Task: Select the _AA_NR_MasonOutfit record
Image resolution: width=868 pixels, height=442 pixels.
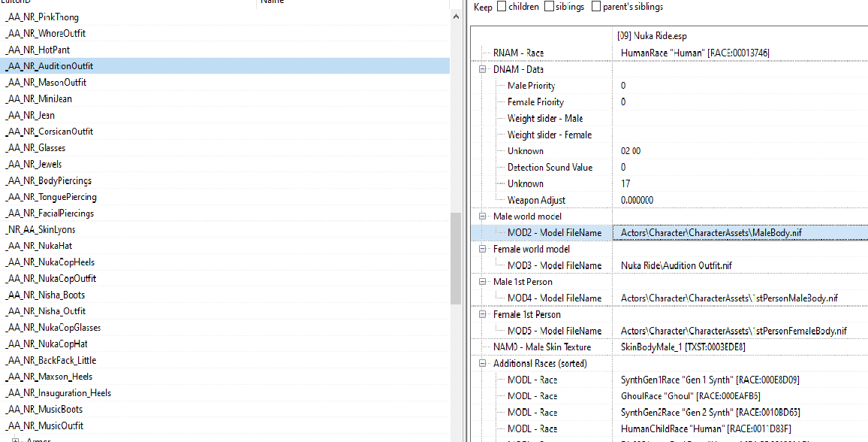Action: pos(46,83)
